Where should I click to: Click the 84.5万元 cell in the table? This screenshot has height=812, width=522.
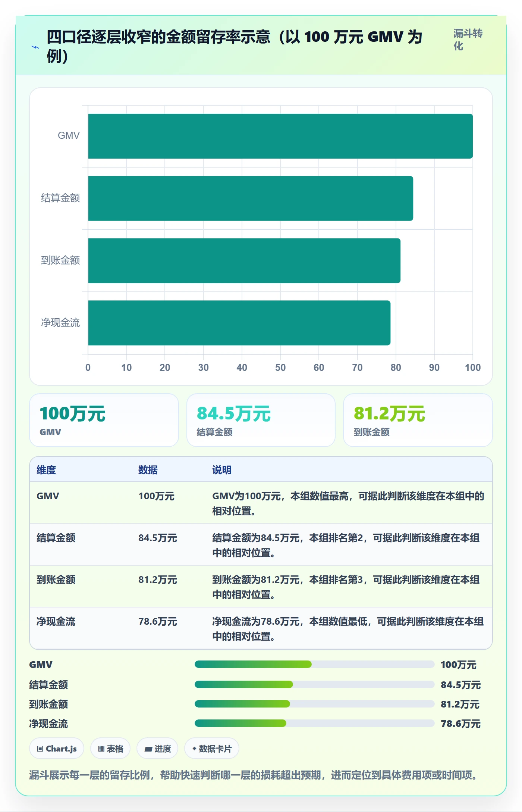click(x=158, y=538)
